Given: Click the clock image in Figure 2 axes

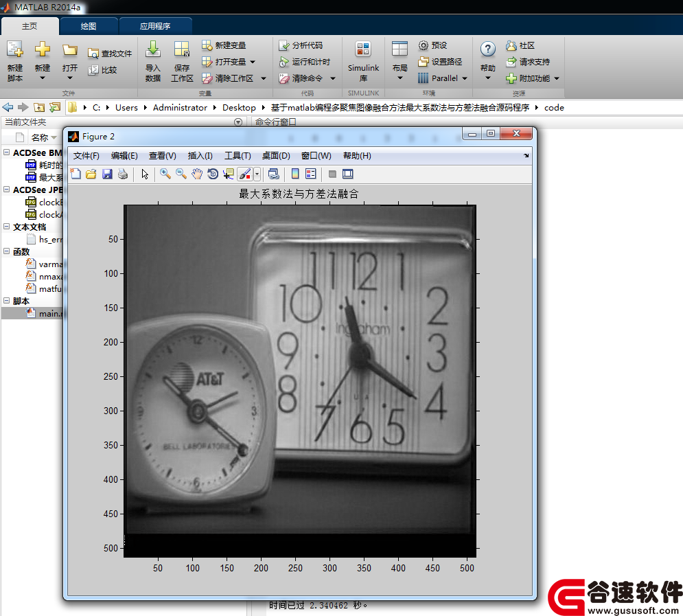Looking at the screenshot, I should 300,380.
